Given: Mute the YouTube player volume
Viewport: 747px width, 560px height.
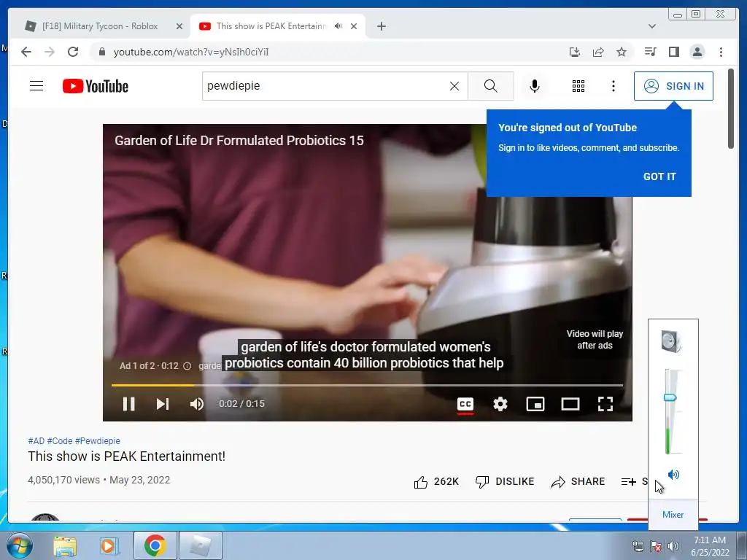Looking at the screenshot, I should (x=197, y=404).
